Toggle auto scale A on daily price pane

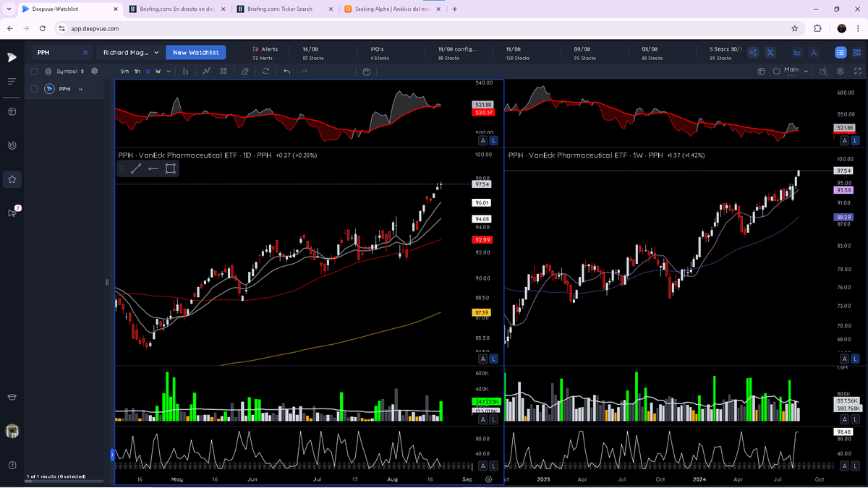coord(482,359)
